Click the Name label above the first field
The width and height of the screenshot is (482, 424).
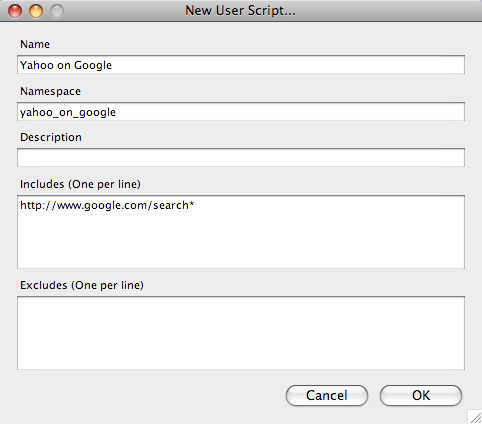[x=35, y=44]
